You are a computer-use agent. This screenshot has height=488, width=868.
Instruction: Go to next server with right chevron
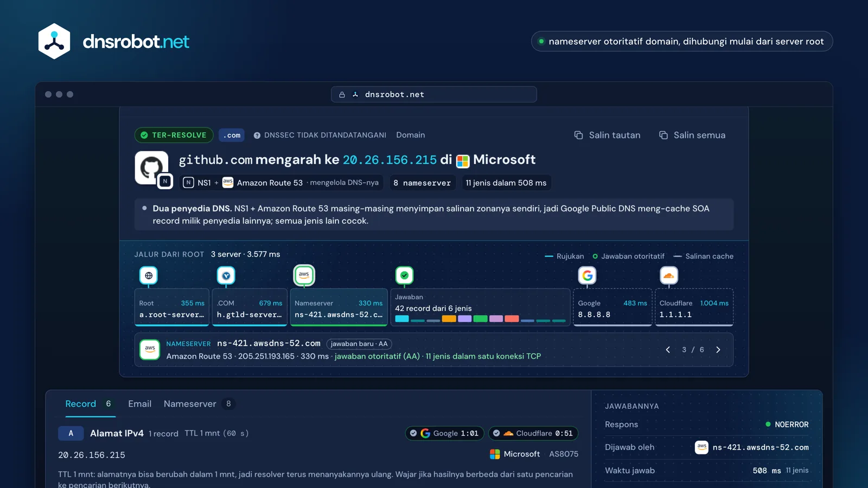point(718,350)
